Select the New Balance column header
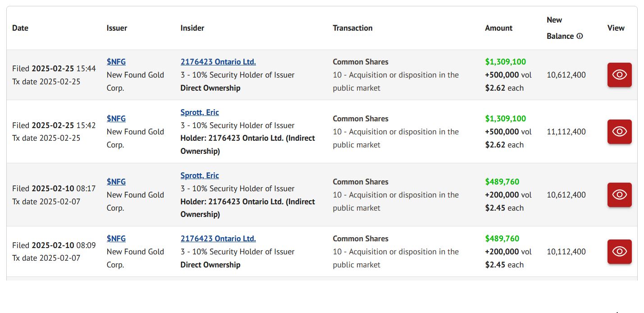This screenshot has height=313, width=644. (560, 28)
